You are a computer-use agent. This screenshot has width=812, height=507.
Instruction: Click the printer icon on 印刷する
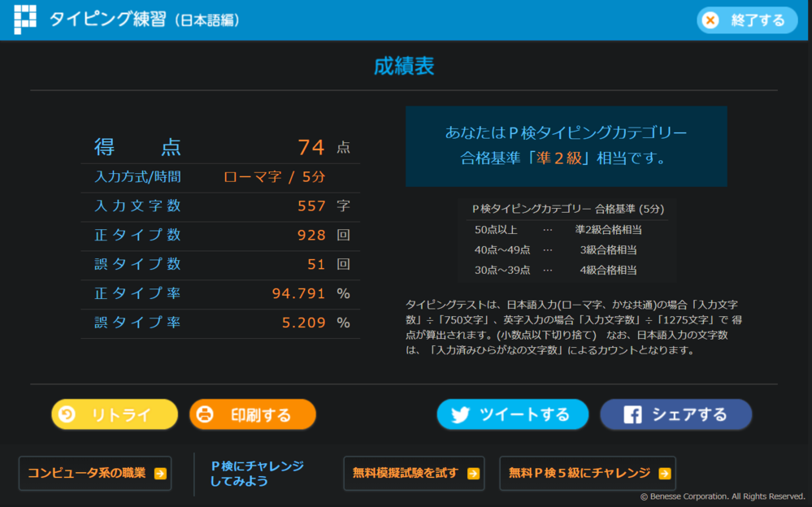205,414
